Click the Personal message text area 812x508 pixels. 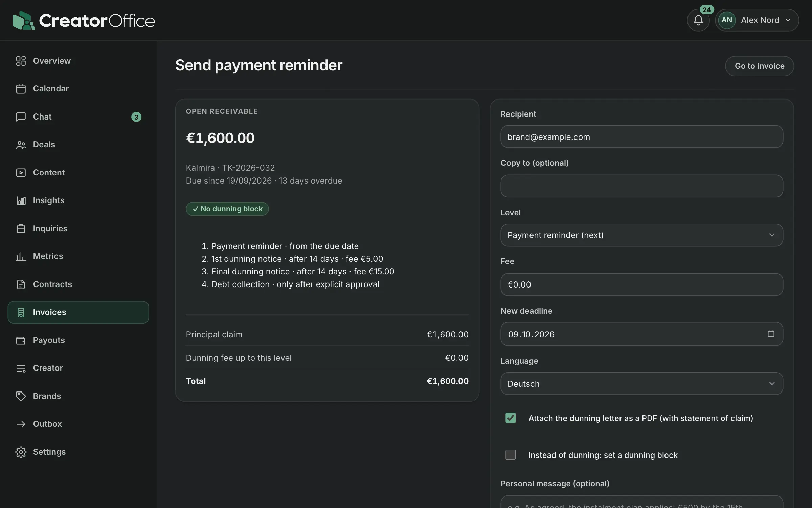pos(641,502)
